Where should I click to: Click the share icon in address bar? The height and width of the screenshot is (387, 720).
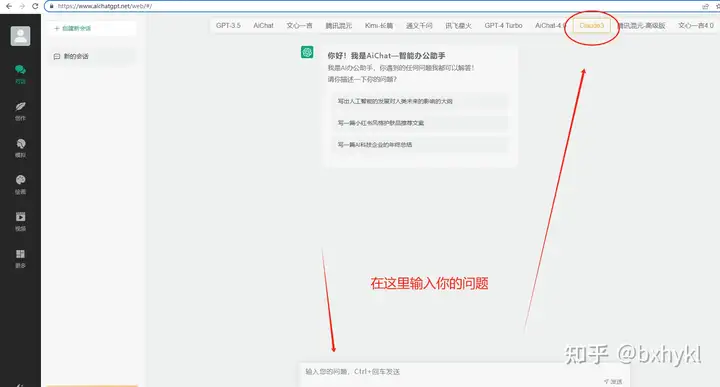coord(705,6)
